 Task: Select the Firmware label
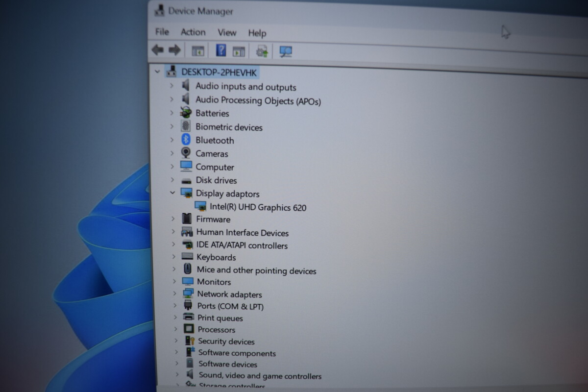pyautogui.click(x=213, y=219)
